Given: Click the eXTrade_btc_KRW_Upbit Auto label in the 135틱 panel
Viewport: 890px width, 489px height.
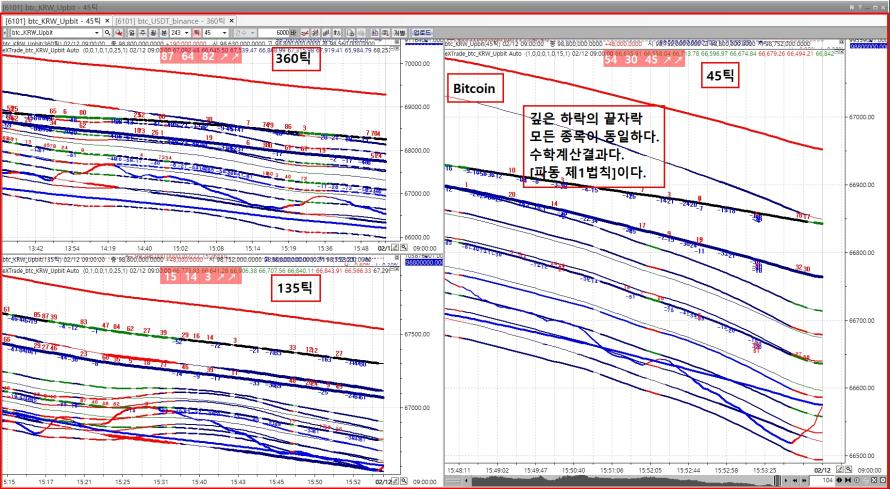Looking at the screenshot, I should pos(40,271).
